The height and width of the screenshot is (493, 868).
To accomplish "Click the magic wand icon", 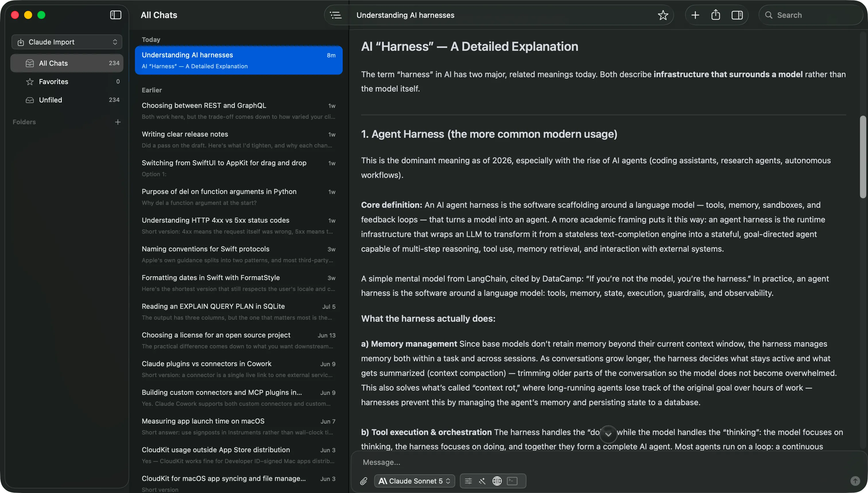I will (x=482, y=481).
